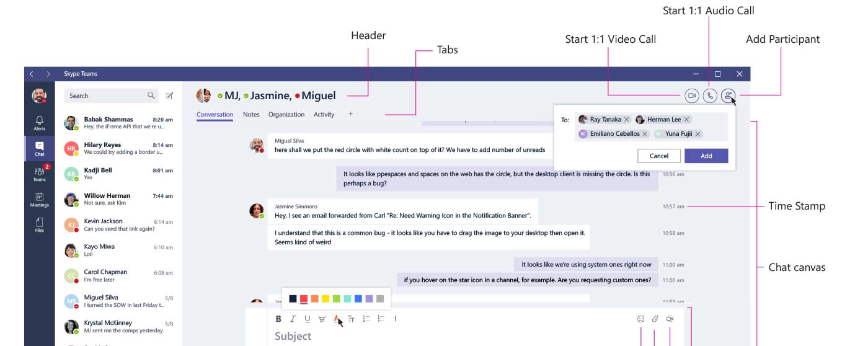This screenshot has height=346, width=868.
Task: Remove Emiliano Cebellos from recipients
Action: 645,134
